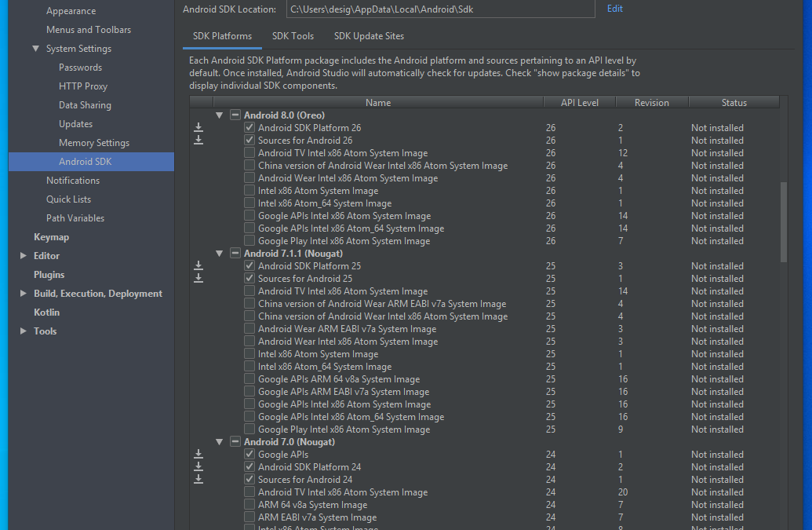Check Android TV Intel x86 Atom System Image API 24
Screen dimensions: 812x530
pos(249,492)
